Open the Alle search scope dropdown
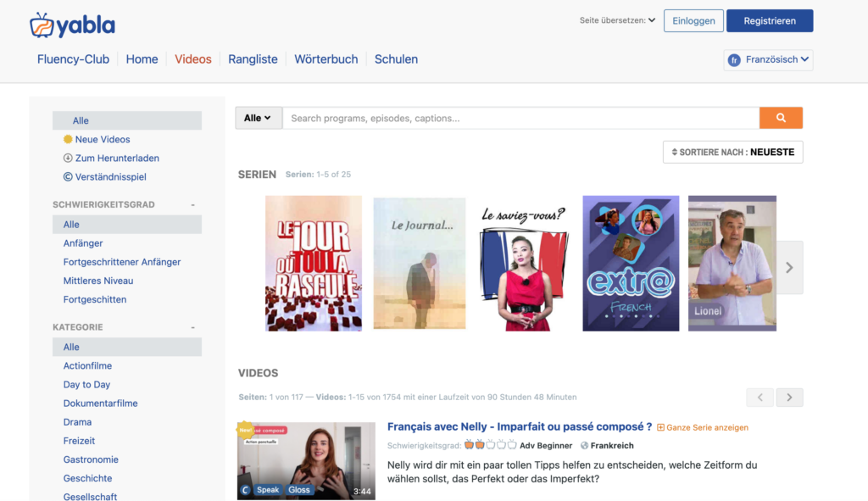 [258, 118]
